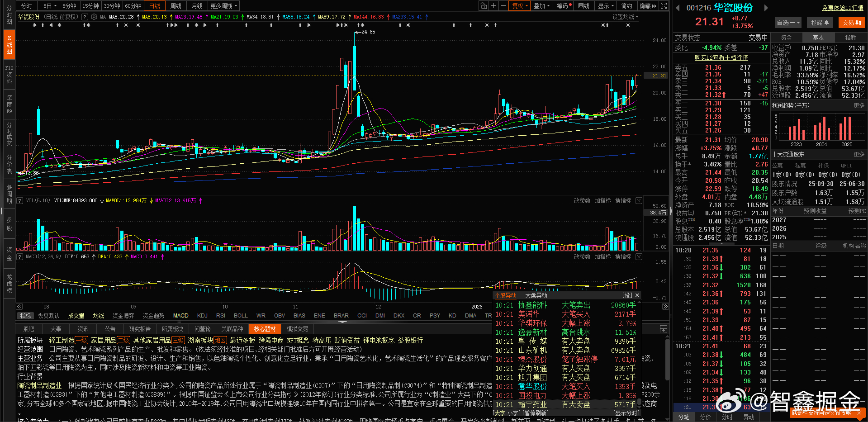Click the fullscreen expand icon above the chart
Image resolution: width=868 pixels, height=422 pixels.
[x=664, y=6]
